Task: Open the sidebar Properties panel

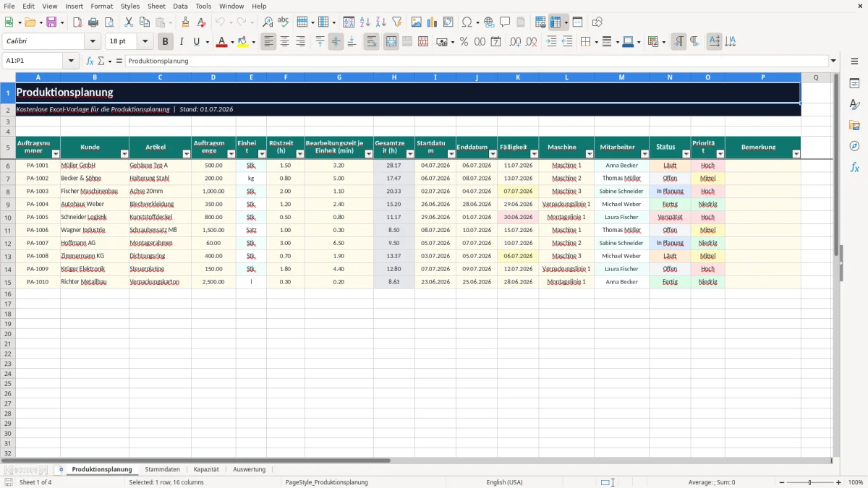Action: pos(854,84)
